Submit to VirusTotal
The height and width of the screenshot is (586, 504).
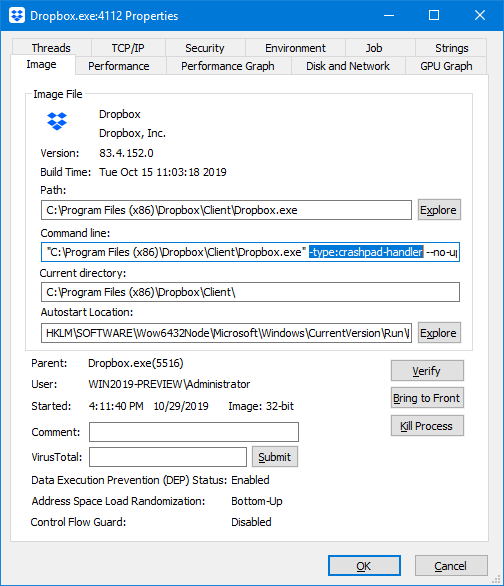[275, 457]
